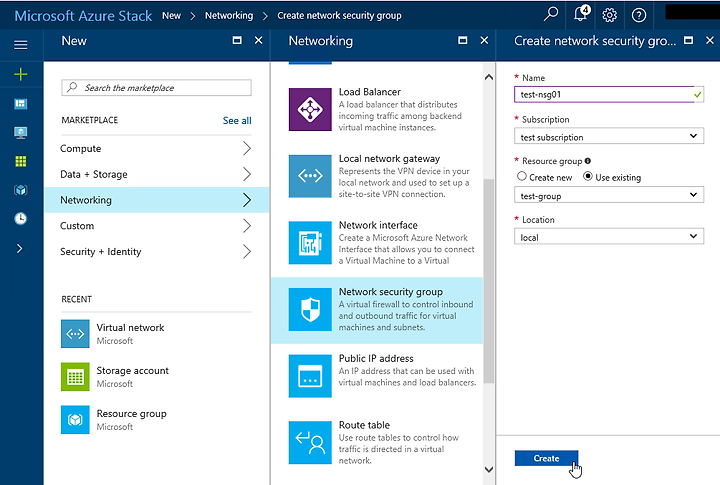
Task: Open the help question mark icon
Action: click(639, 15)
